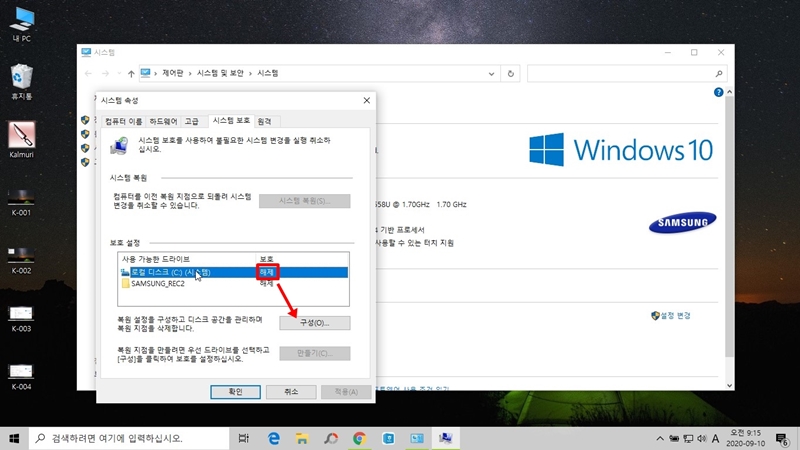Click the folder icon beside SAMSUNG_REC2
The height and width of the screenshot is (450, 800).
click(x=125, y=284)
